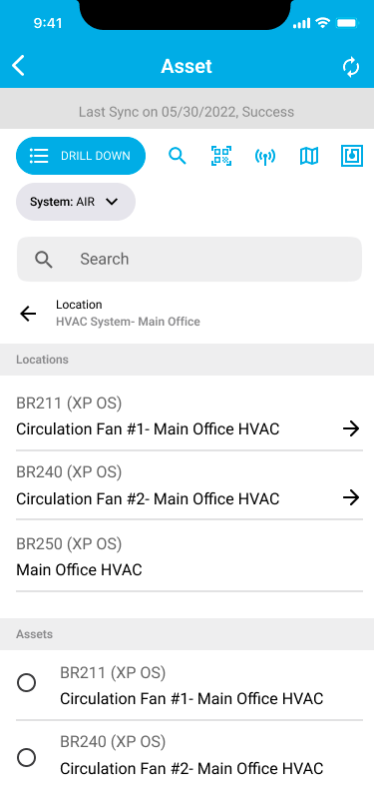Image resolution: width=374 pixels, height=810 pixels.
Task: Launch the QR code scanner icon
Action: point(221,155)
